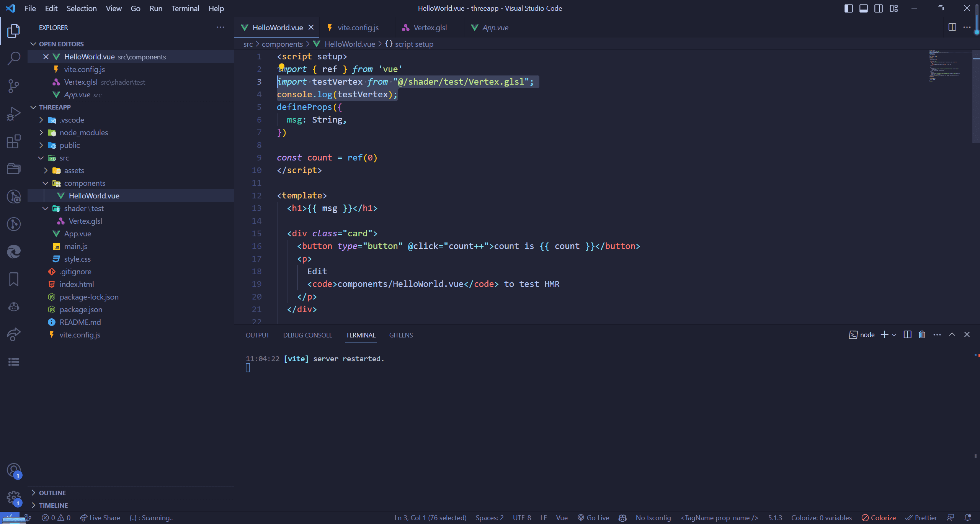
Task: Kill the terminal with trash icon
Action: [922, 335]
